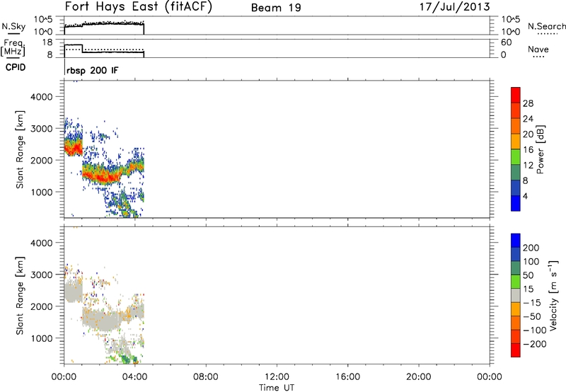
Task: Click the date '17/Jul/2013'
Action: tap(454, 7)
